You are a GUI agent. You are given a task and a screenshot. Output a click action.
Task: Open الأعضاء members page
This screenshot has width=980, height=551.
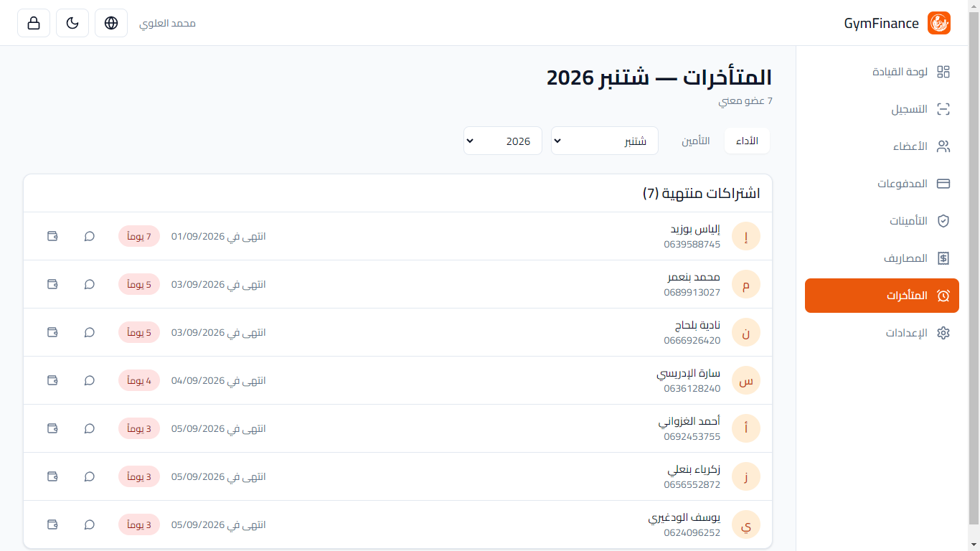[x=882, y=146]
